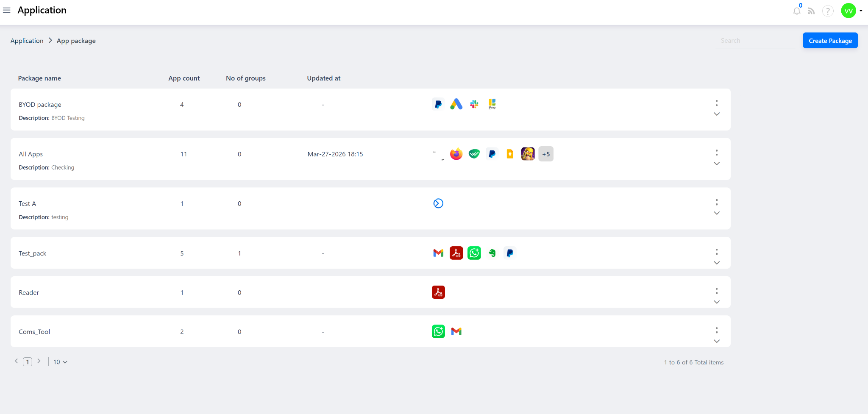Expand the Test A package details
Viewport: 868px width, 414px height.
coord(717,213)
